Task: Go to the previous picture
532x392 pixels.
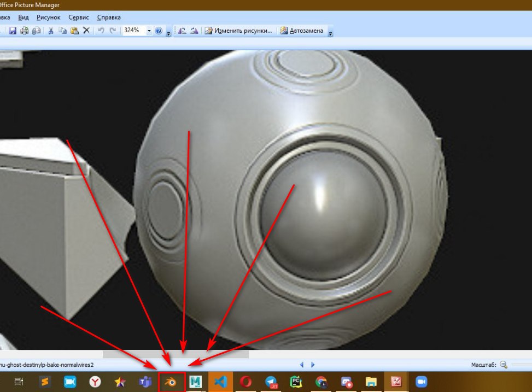Action: [302, 365]
